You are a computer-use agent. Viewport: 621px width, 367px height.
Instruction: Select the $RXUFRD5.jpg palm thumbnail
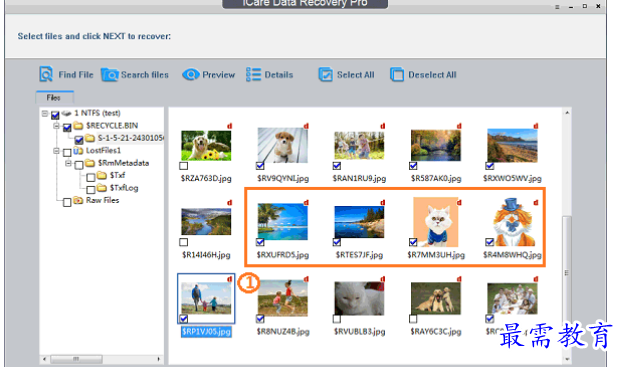[x=282, y=221]
